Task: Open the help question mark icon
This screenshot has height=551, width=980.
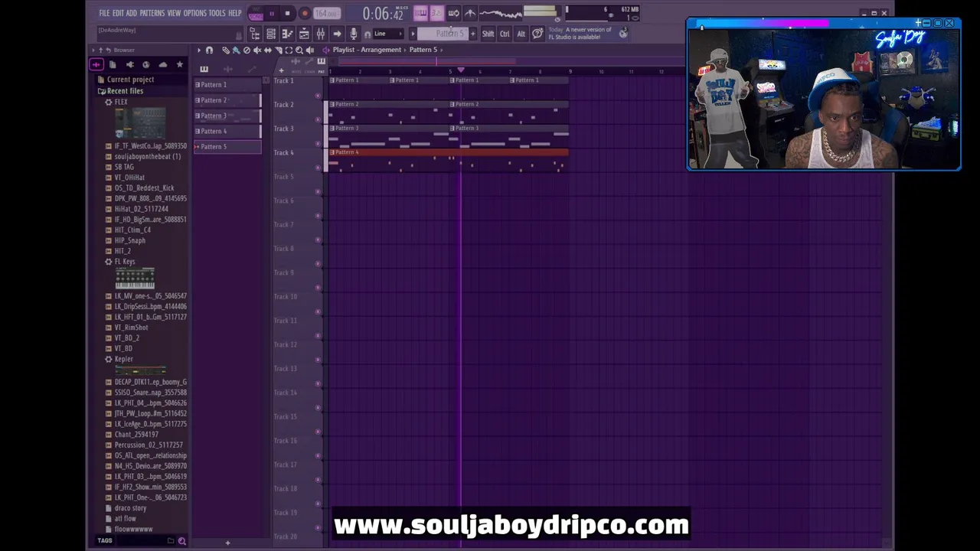Action: pos(537,34)
